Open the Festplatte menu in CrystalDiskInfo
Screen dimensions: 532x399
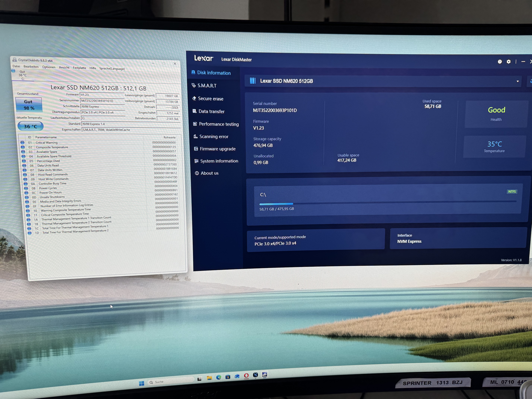click(79, 68)
